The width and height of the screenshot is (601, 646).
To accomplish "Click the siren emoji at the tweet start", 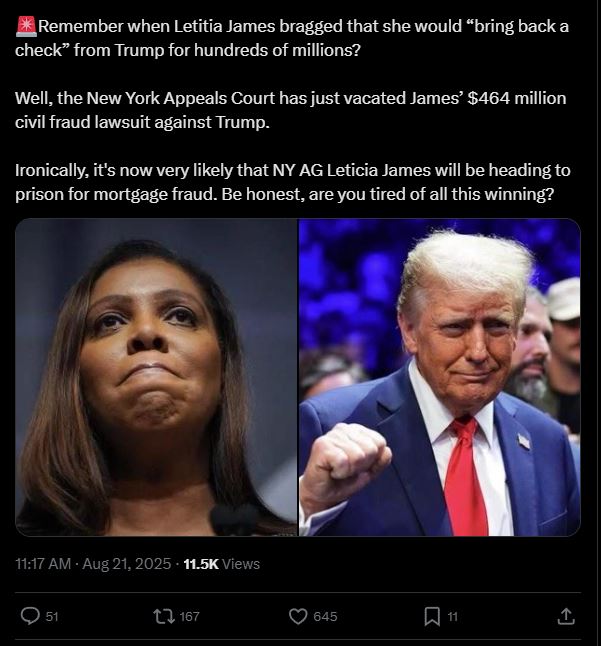I will click(x=26, y=26).
